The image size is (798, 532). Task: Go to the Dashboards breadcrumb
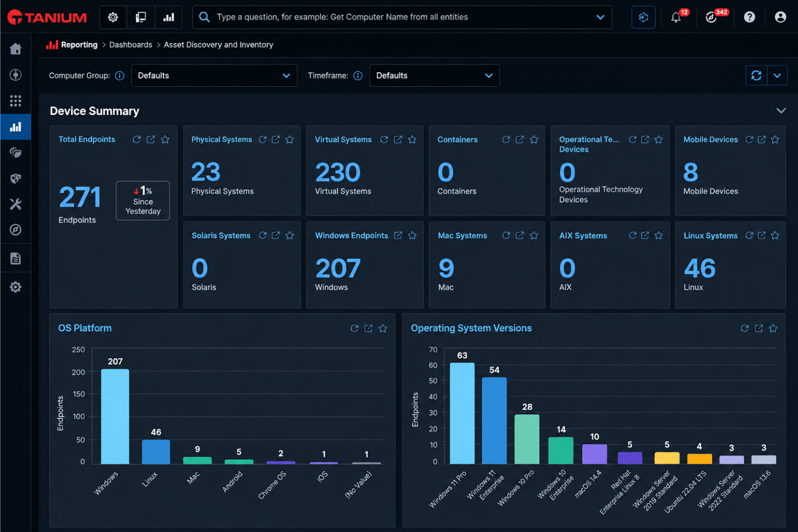click(x=130, y=45)
